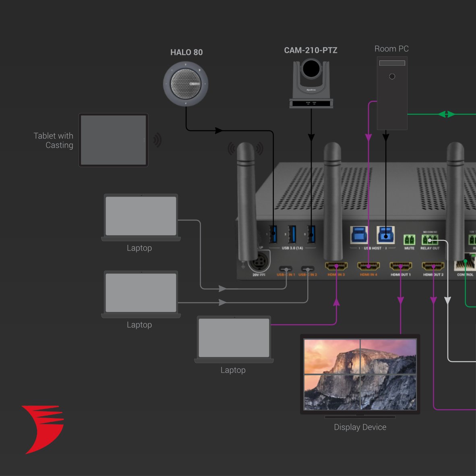The width and height of the screenshot is (476, 476).
Task: Click the 'USB HOST' label
Action: point(373,248)
